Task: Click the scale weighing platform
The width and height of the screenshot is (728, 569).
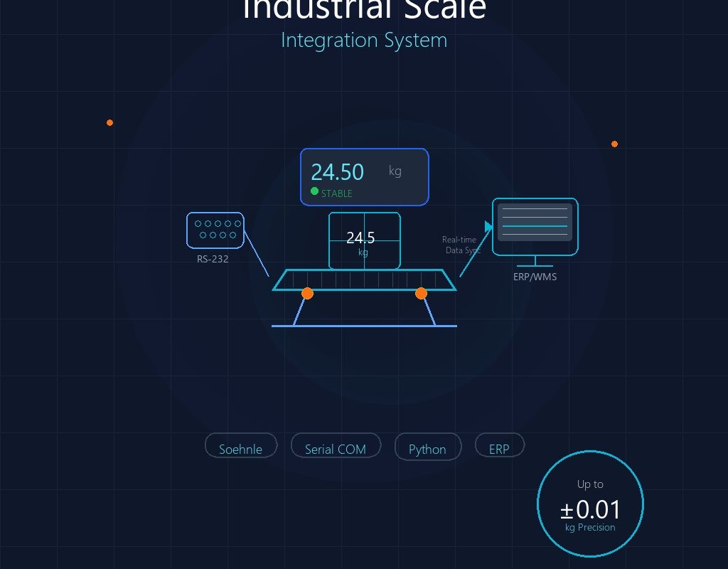Action: [x=364, y=280]
